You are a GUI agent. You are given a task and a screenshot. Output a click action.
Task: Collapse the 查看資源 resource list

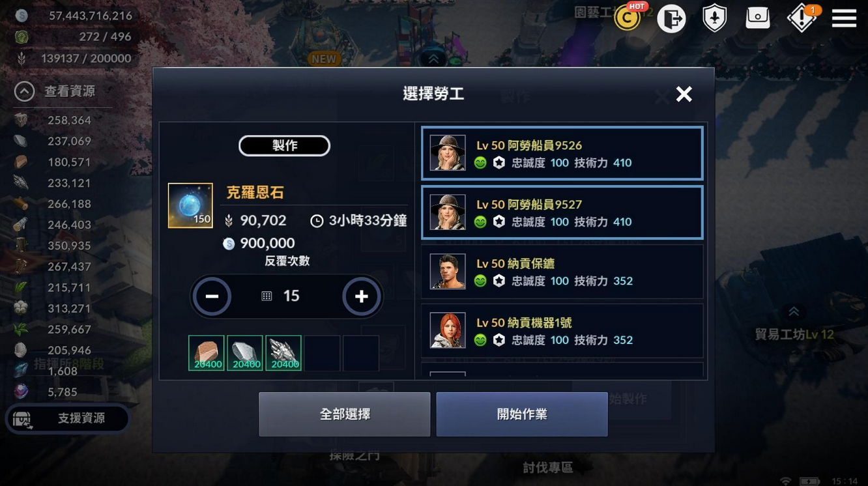click(x=24, y=92)
